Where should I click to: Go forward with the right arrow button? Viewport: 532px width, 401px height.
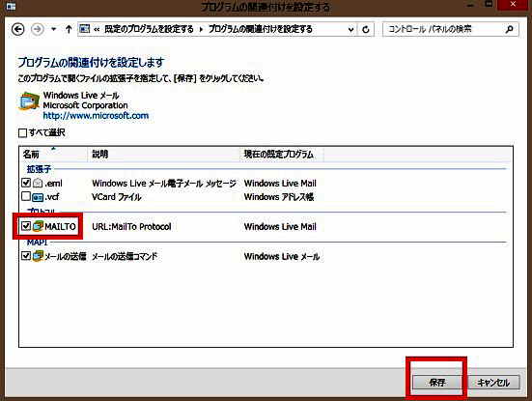point(38,29)
